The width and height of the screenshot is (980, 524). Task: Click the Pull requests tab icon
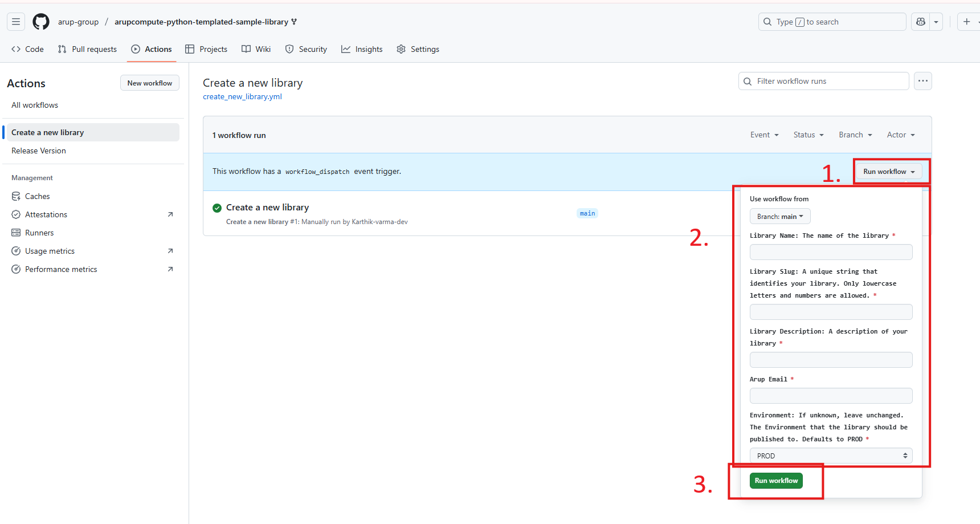pyautogui.click(x=62, y=49)
